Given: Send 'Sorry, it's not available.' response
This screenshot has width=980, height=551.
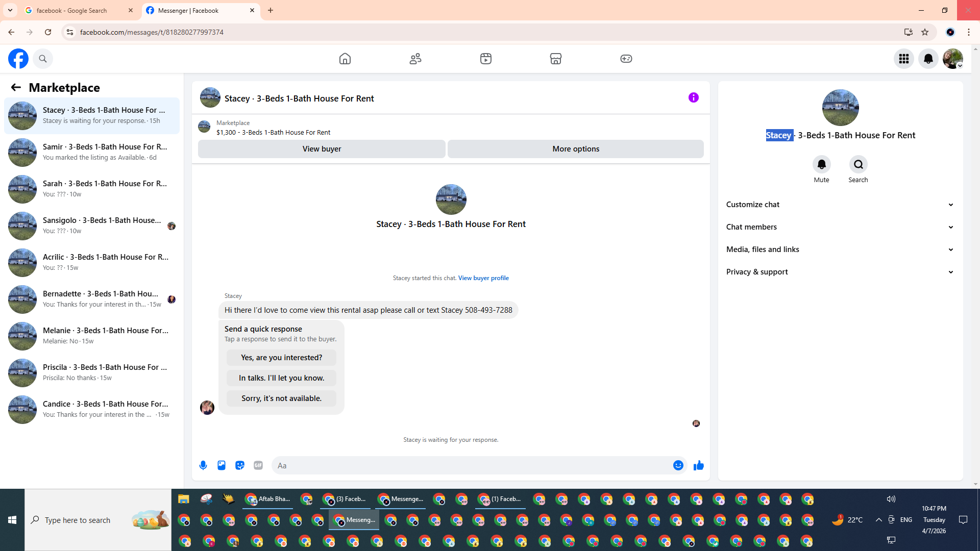Looking at the screenshot, I should coord(281,398).
